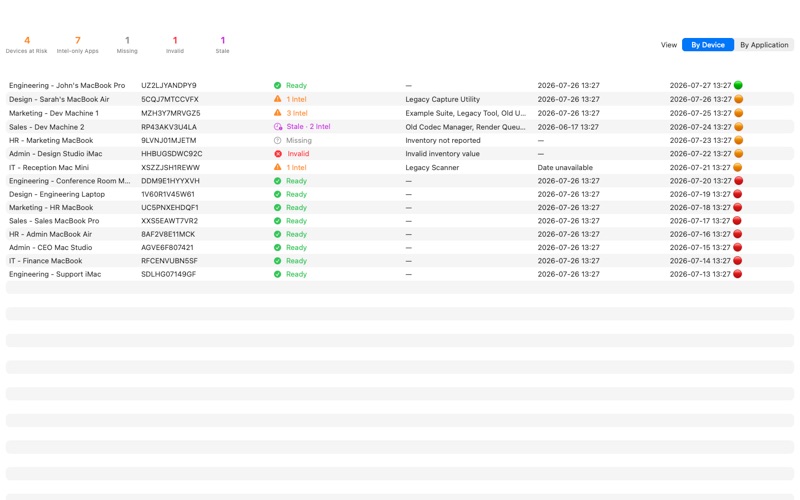Click the Ready checkmark for Marketing HR MacBook
800x500 pixels.
(278, 208)
